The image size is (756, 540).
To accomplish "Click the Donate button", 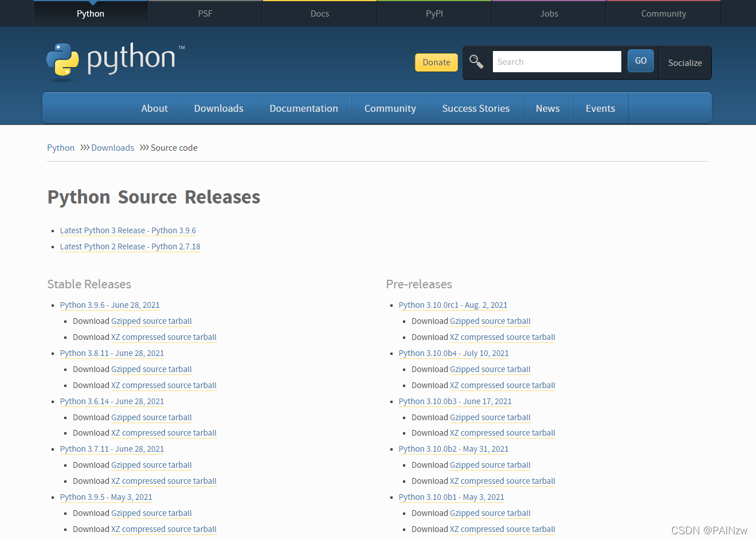I will pos(436,62).
